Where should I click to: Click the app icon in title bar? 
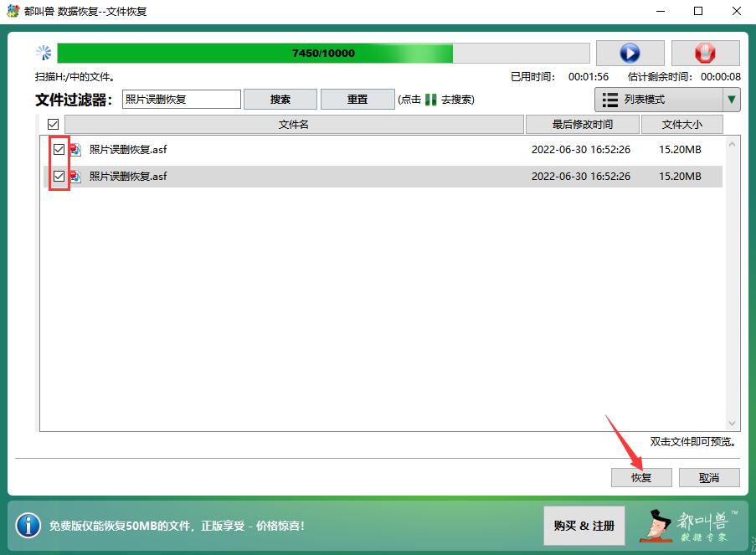13,11
